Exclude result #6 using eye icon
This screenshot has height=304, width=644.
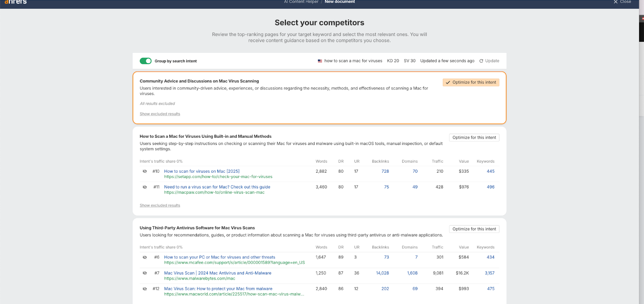click(145, 257)
